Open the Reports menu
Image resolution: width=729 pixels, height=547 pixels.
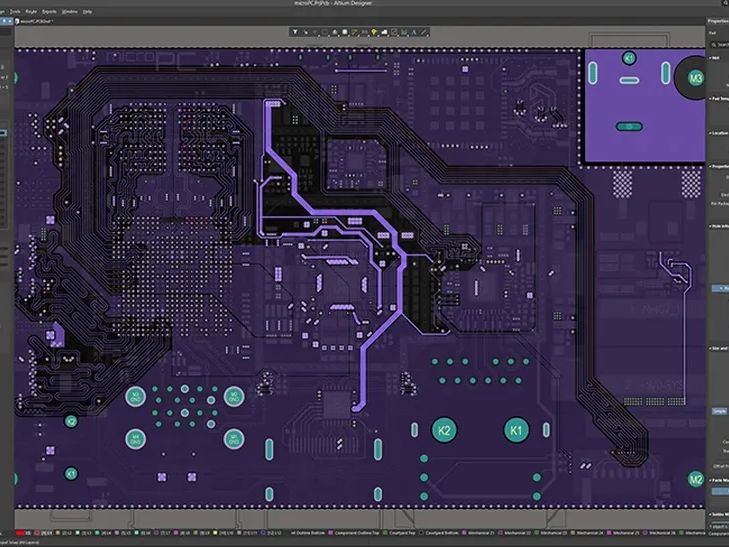coord(50,11)
